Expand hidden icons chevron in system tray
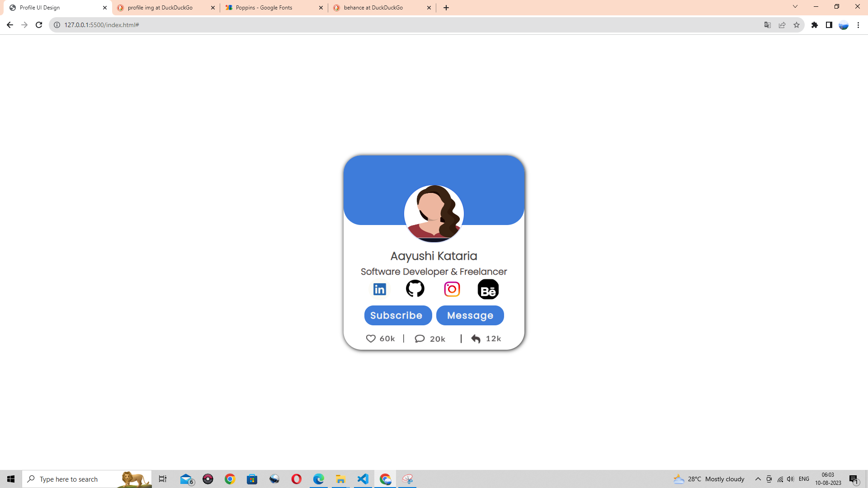Image resolution: width=868 pixels, height=488 pixels. pyautogui.click(x=758, y=479)
